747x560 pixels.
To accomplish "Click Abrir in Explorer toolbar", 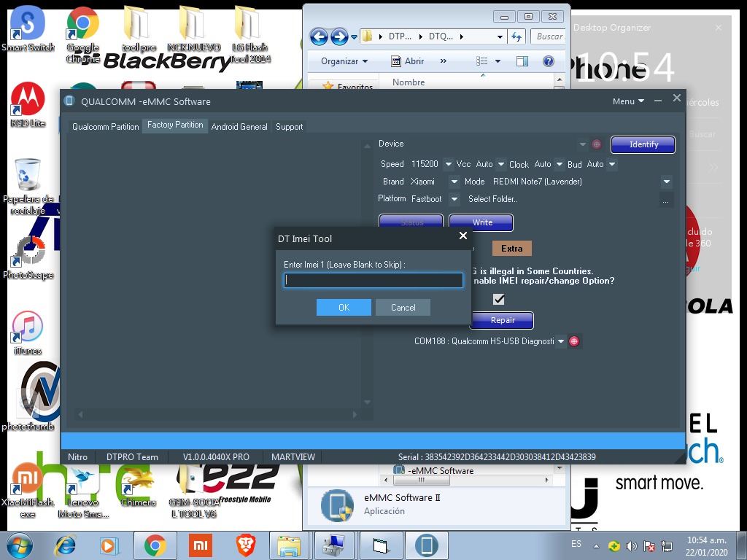I will tap(407, 61).
